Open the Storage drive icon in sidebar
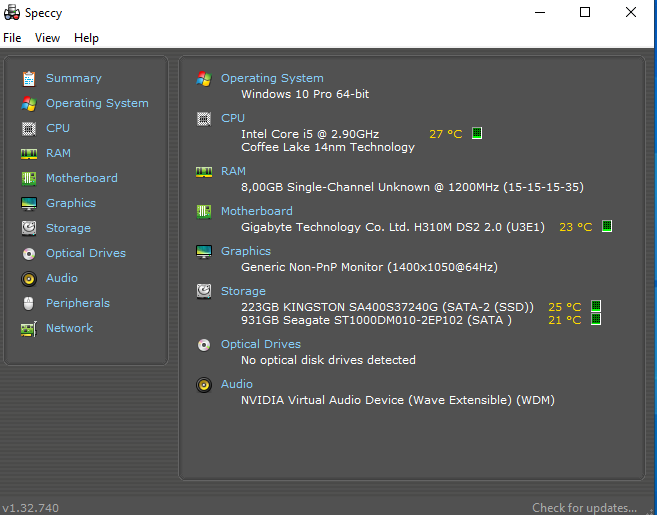 click(x=28, y=228)
